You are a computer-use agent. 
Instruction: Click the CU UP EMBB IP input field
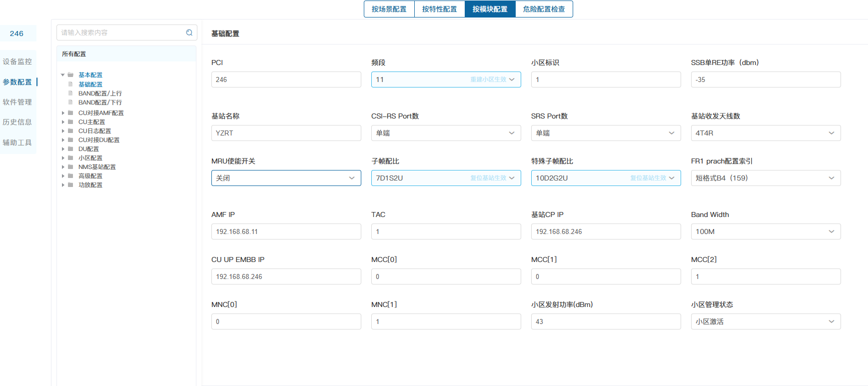pyautogui.click(x=286, y=276)
